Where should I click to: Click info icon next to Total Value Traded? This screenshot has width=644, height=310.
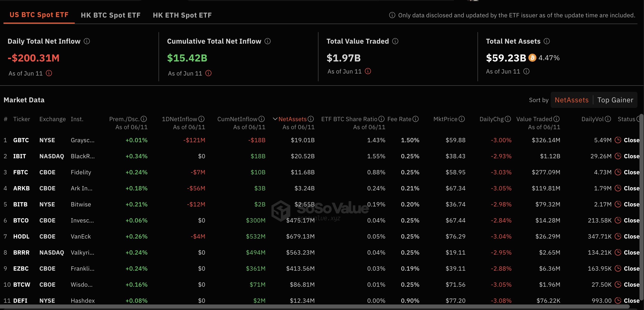pos(395,41)
